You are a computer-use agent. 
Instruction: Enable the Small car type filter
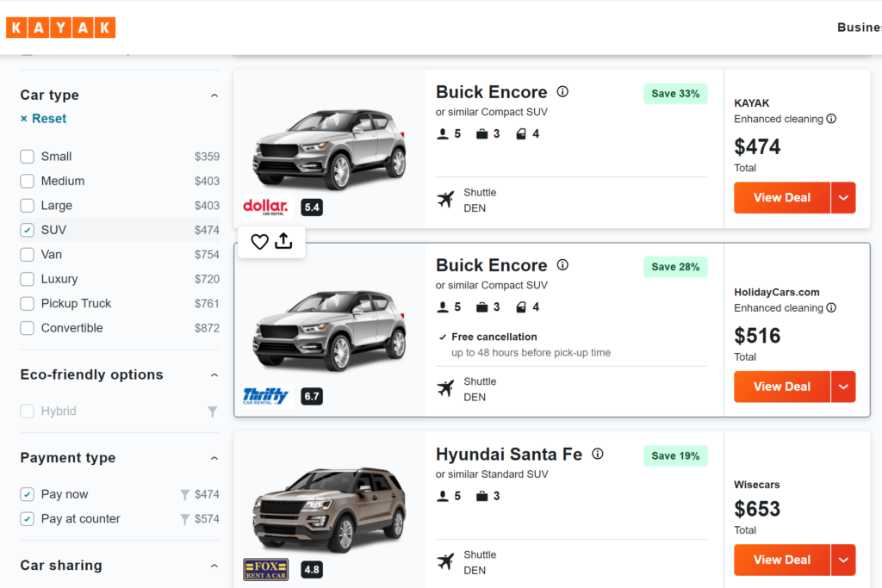click(x=27, y=157)
